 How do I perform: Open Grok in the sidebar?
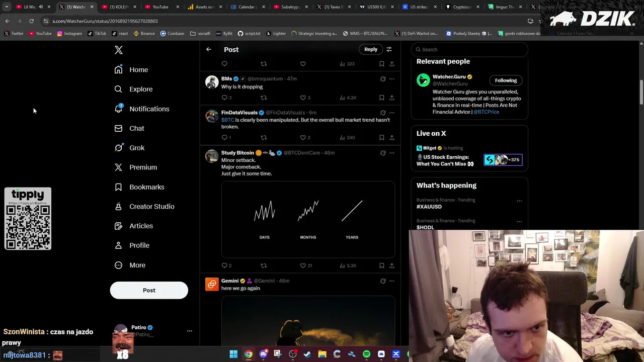point(129,148)
